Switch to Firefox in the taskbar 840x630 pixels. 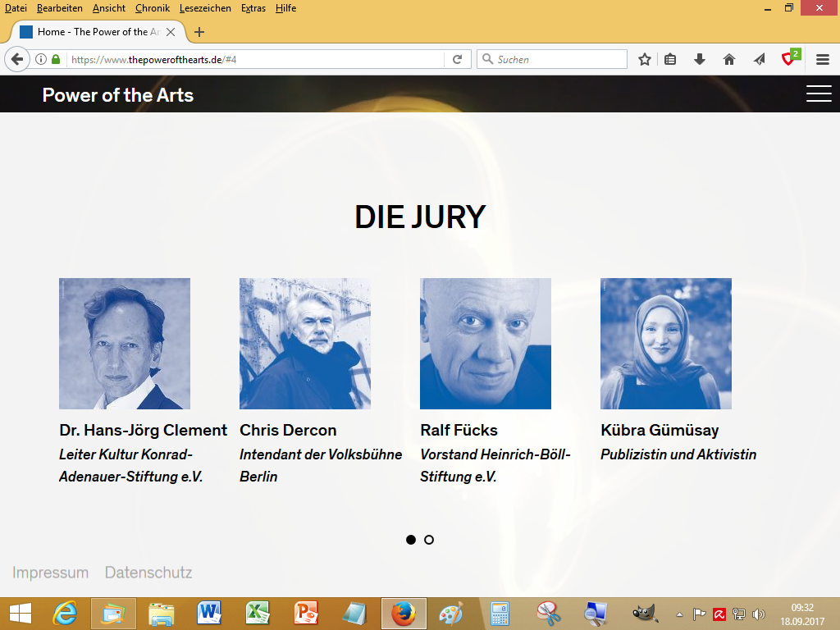click(404, 614)
